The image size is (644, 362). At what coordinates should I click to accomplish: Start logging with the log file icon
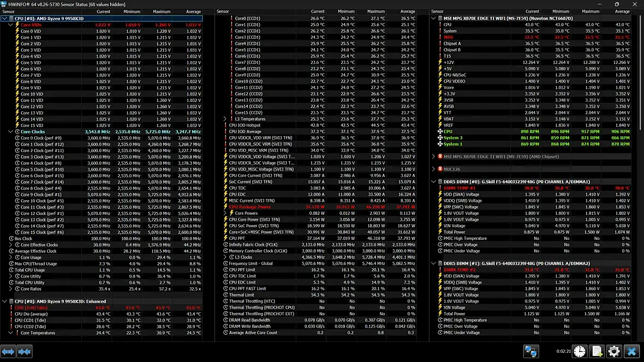pyautogui.click(x=597, y=351)
